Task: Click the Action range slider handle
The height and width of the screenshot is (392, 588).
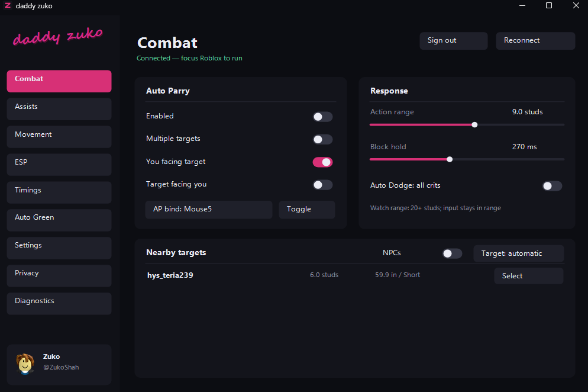Action: pyautogui.click(x=474, y=125)
